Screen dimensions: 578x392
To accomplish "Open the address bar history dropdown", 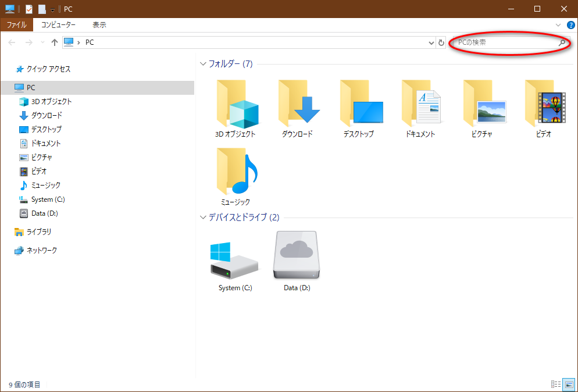I will coord(431,42).
